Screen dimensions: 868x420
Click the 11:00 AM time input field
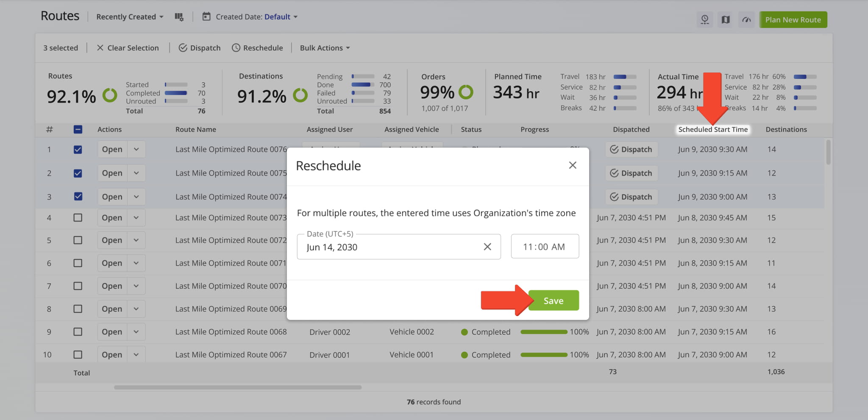[545, 247]
